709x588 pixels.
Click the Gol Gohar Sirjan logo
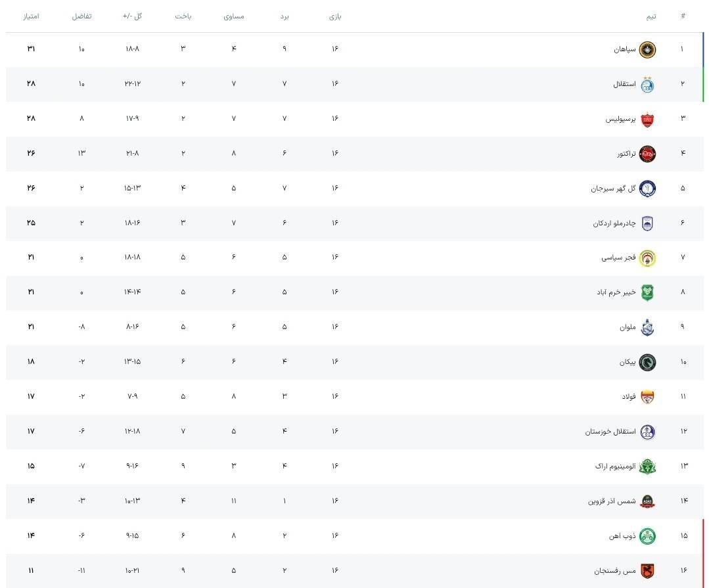[647, 189]
